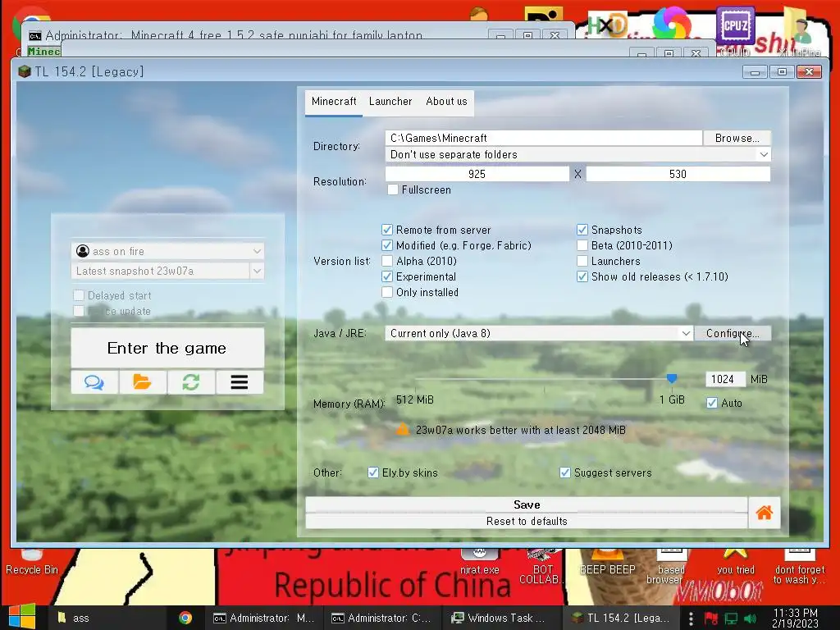Click the Save settings button
840x630 pixels.
pyautogui.click(x=527, y=504)
